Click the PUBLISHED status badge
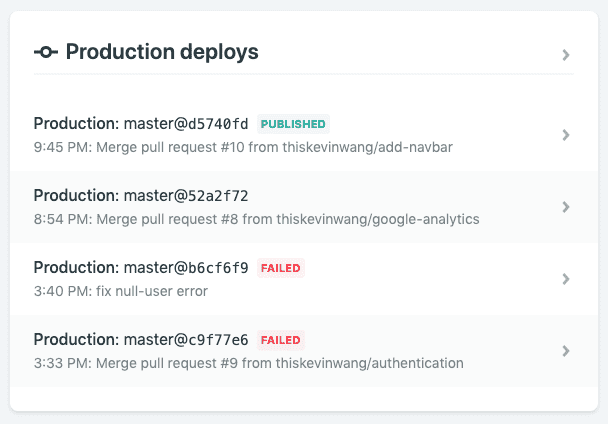Image resolution: width=608 pixels, height=424 pixels. click(x=293, y=124)
